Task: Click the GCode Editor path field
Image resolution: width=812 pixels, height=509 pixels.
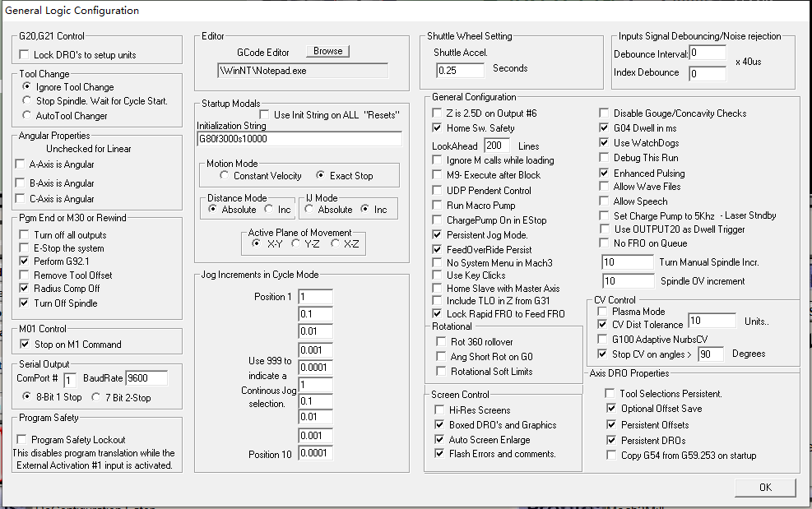Action: 303,71
